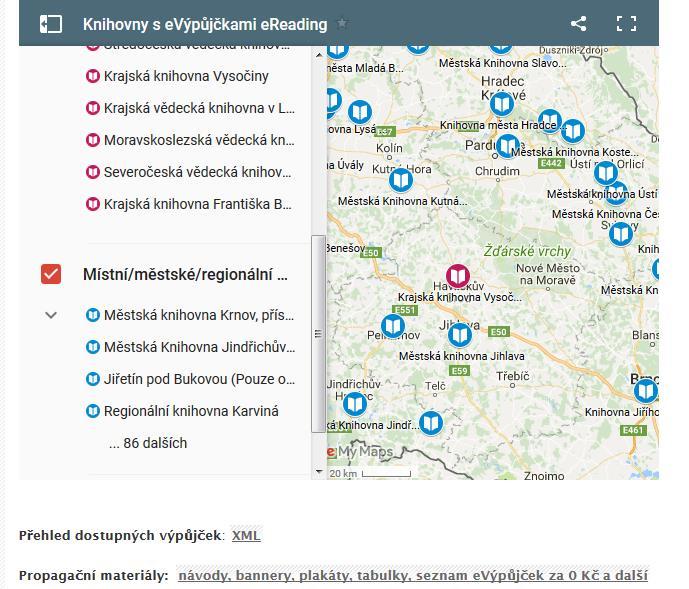Image resolution: width=689 pixels, height=589 pixels.
Task: Open the XML overview link
Action: (x=246, y=535)
